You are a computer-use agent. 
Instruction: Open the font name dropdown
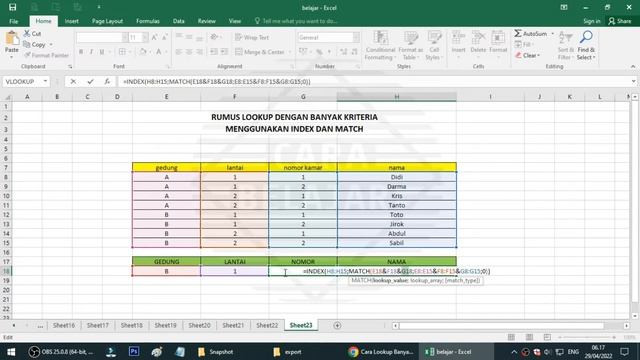(125, 38)
